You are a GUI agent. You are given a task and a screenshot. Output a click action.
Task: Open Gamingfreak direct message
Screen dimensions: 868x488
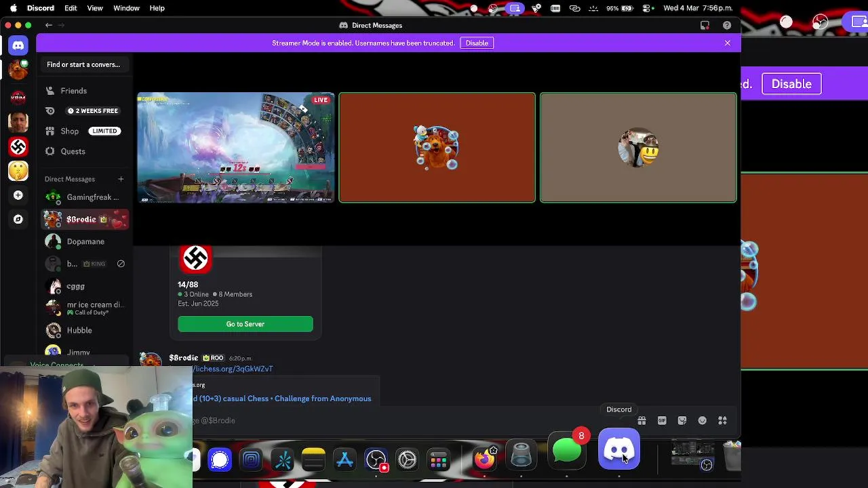click(x=85, y=197)
